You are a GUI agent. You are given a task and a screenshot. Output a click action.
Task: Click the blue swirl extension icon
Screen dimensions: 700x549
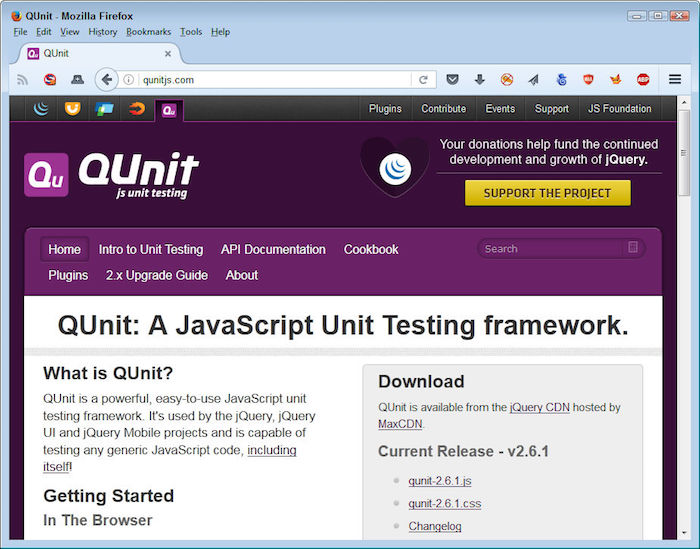[562, 80]
